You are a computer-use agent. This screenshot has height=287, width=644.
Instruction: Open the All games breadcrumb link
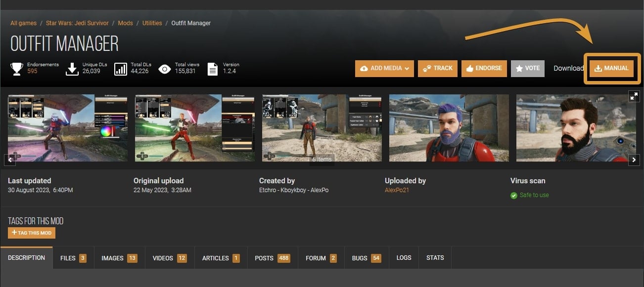pos(24,23)
